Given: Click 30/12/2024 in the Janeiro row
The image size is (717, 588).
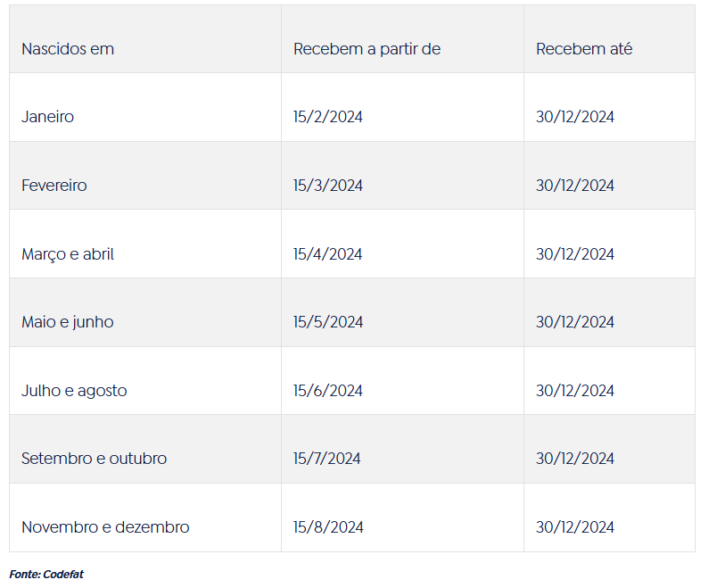Looking at the screenshot, I should pyautogui.click(x=575, y=117).
